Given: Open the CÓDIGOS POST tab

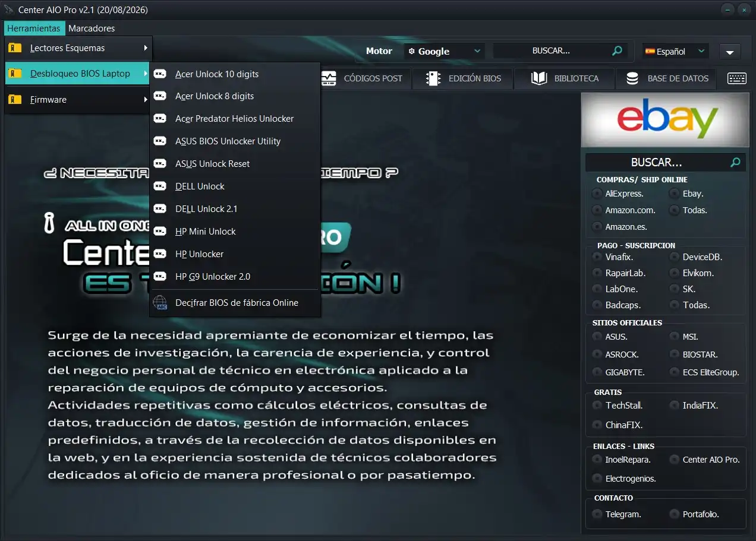Looking at the screenshot, I should coord(364,78).
